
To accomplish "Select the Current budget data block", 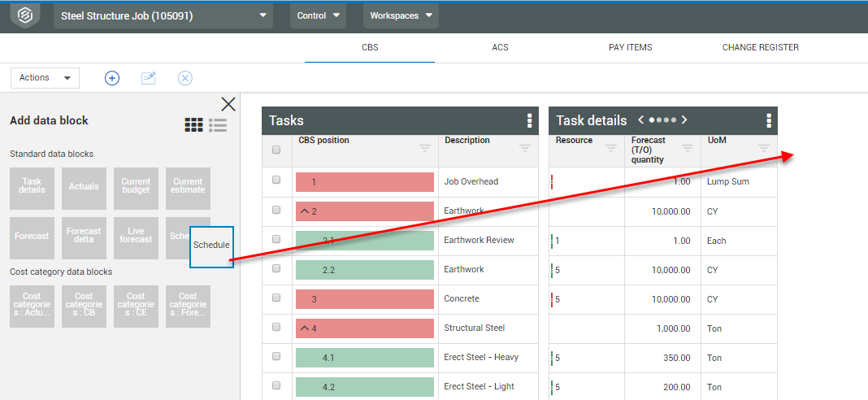I will 136,187.
